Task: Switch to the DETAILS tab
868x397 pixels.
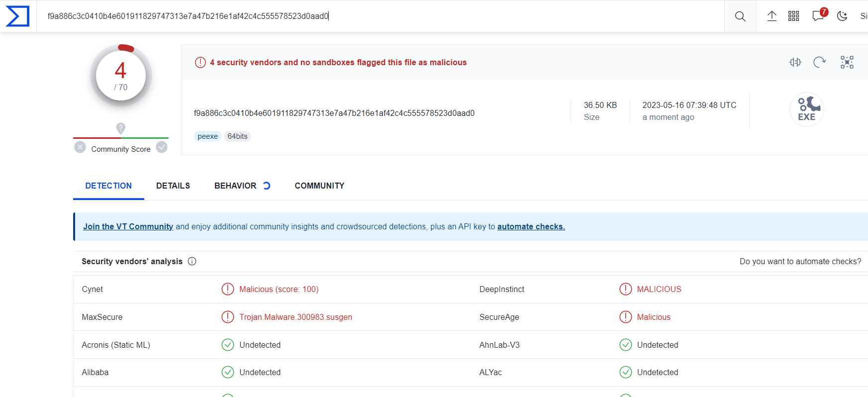Action: (173, 186)
